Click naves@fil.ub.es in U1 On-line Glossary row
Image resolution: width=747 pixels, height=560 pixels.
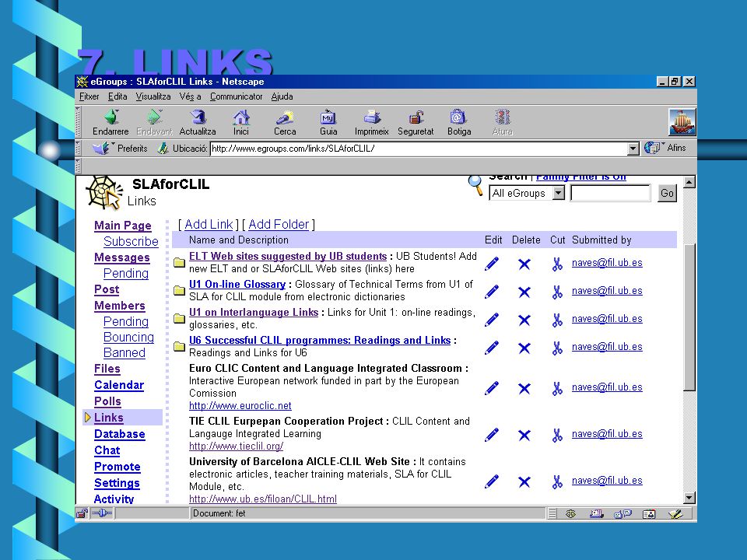click(607, 290)
